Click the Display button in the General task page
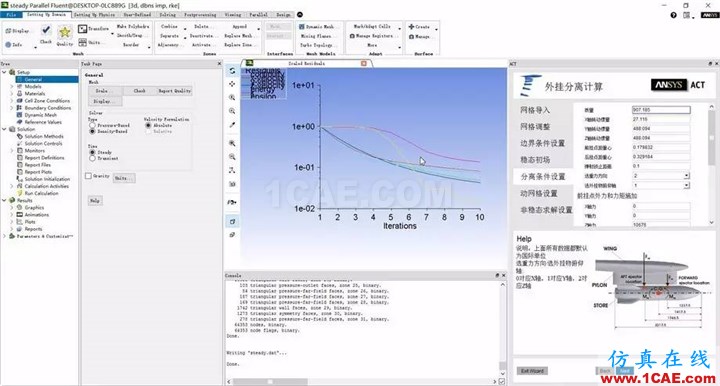720x386 pixels. pos(105,101)
